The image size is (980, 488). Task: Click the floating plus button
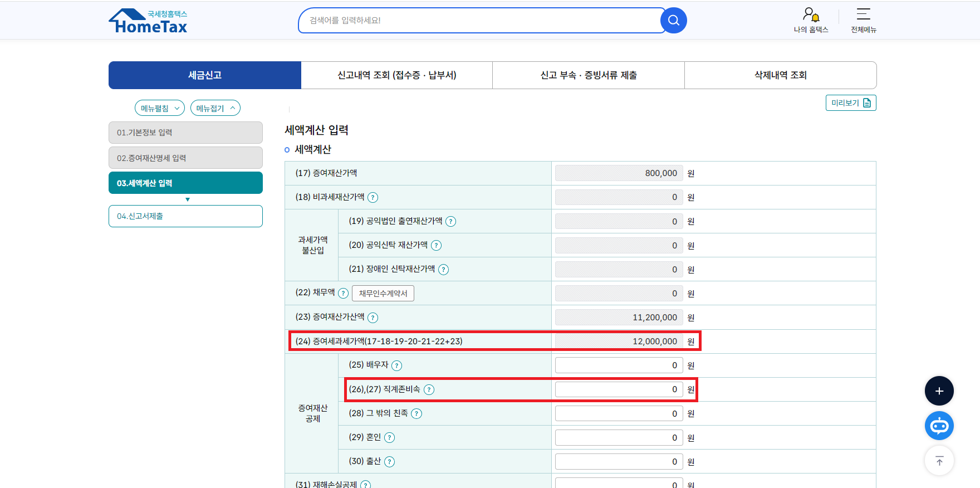(939, 391)
